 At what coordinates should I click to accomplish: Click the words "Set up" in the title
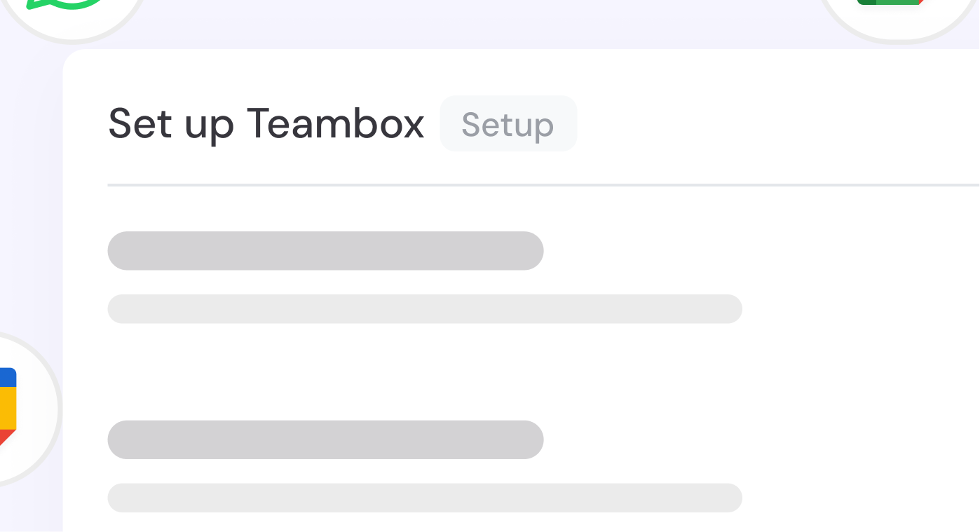(170, 123)
